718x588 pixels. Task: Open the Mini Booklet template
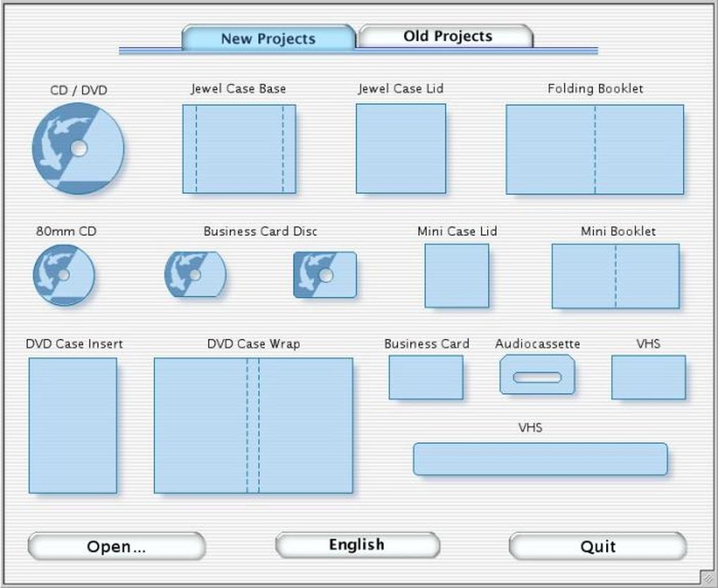tap(616, 276)
